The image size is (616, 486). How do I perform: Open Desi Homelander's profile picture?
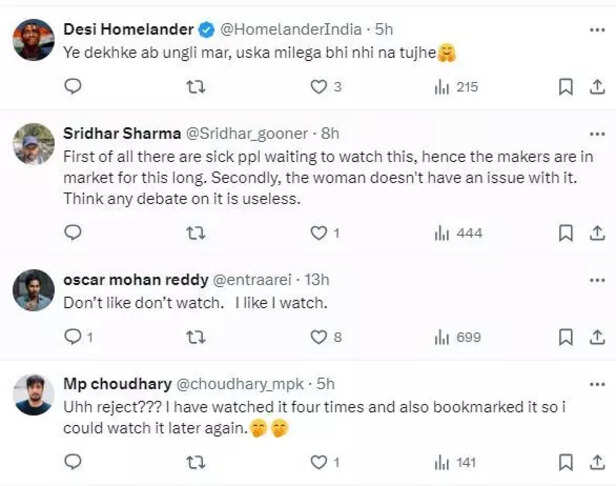point(34,39)
